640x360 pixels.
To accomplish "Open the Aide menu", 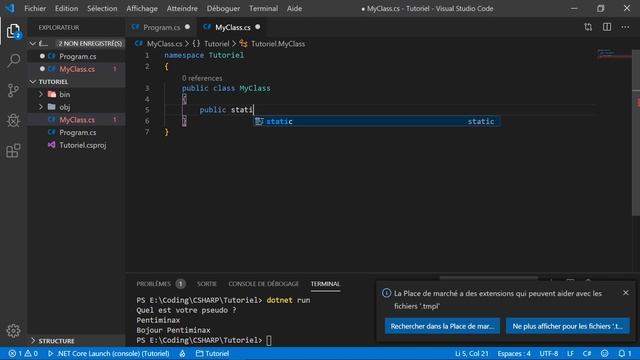I will (x=294, y=8).
